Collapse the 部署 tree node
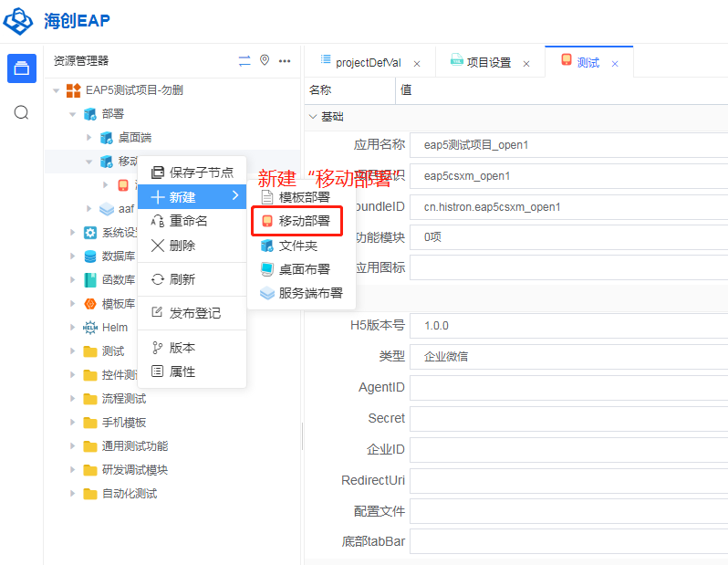This screenshot has height=565, width=728. pyautogui.click(x=73, y=114)
